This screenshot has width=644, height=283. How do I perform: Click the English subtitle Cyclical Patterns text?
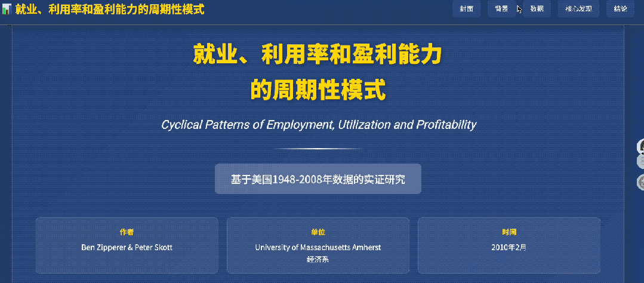318,125
